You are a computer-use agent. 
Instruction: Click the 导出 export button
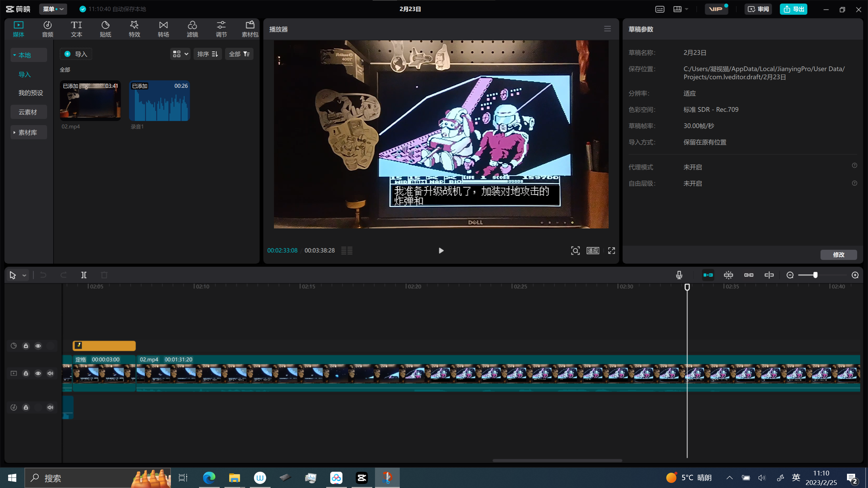[794, 9]
